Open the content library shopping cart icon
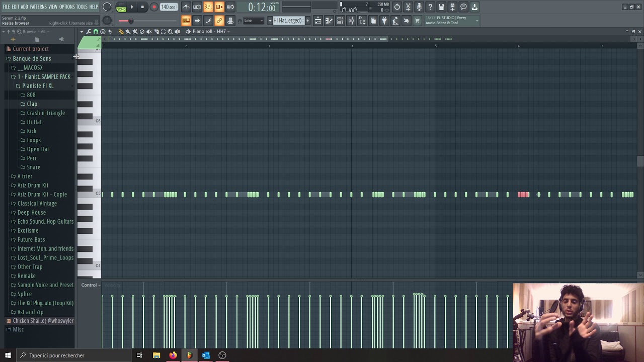Screen dimensions: 644x362 pyautogui.click(x=417, y=21)
